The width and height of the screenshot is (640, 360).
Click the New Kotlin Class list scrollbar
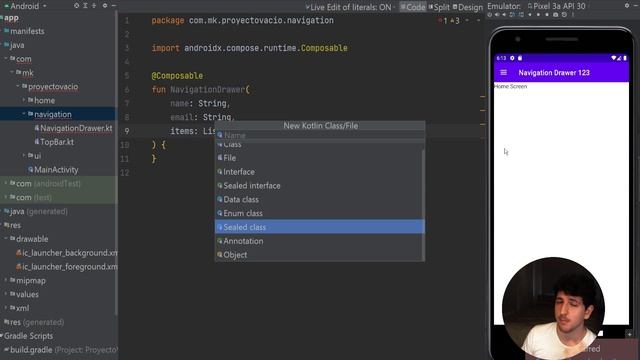click(423, 204)
